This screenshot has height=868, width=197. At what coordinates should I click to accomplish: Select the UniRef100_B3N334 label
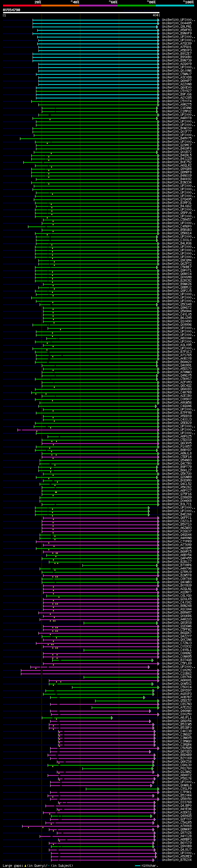pos(176,182)
